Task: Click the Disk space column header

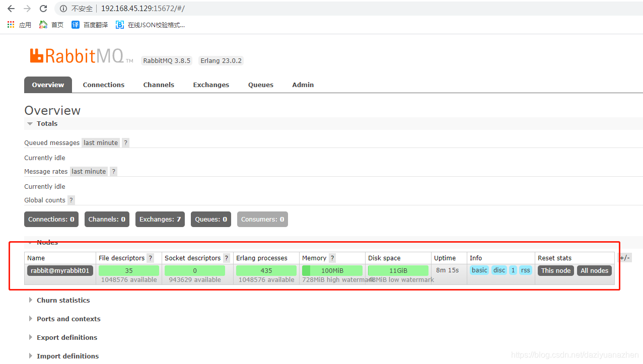Action: coord(384,258)
